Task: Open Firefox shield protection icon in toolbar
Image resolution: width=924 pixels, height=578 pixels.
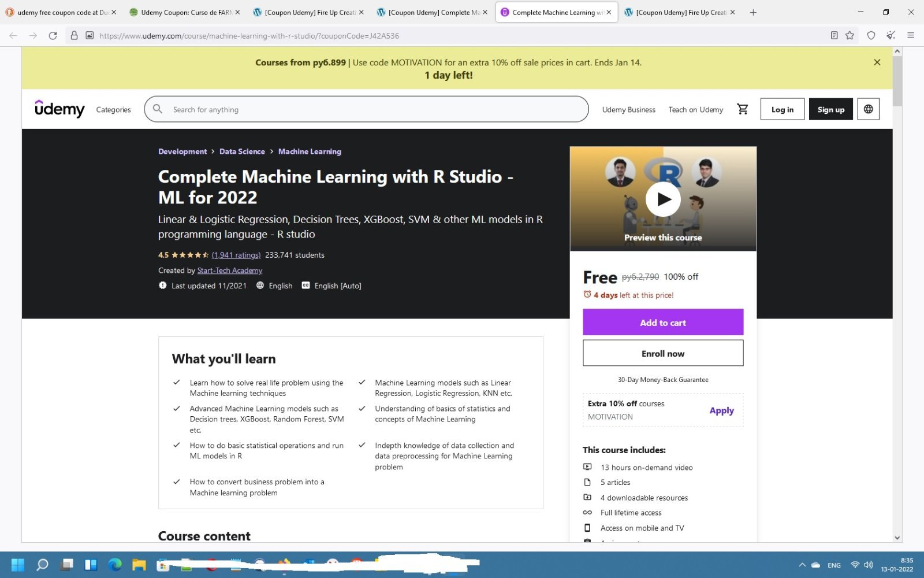Action: 871,36
